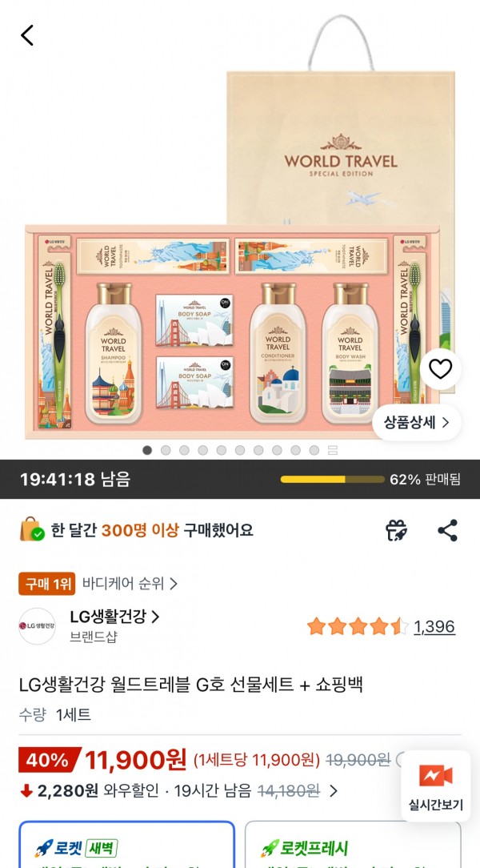Open 상품상세 product details
The height and width of the screenshot is (868, 480).
pyautogui.click(x=417, y=423)
